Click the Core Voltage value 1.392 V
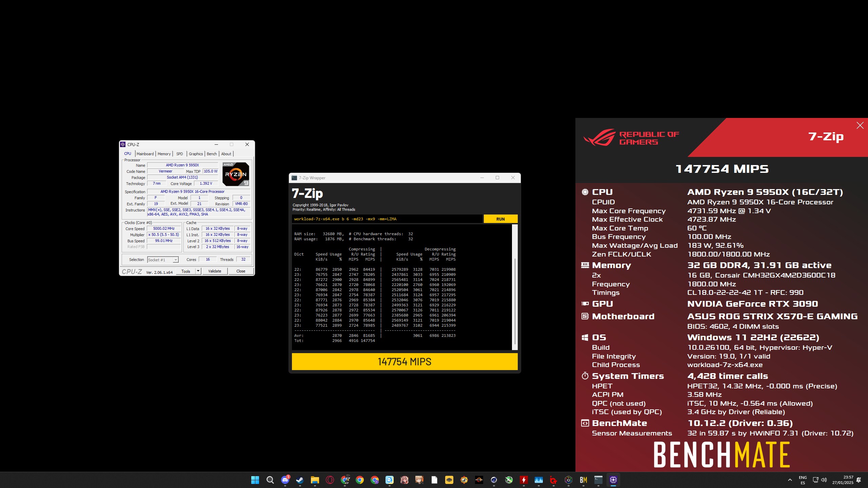Viewport: 868px width, 488px height. click(206, 183)
